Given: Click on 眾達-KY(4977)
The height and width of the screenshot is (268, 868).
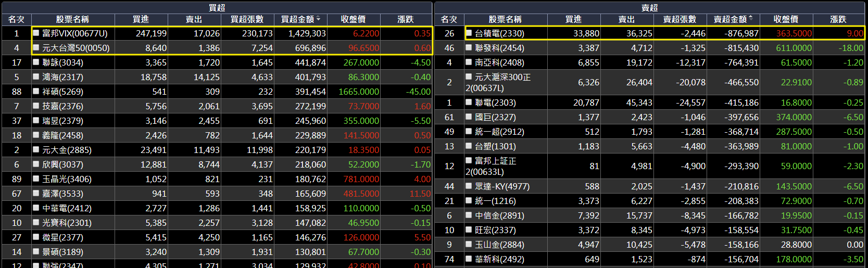Looking at the screenshot, I should [502, 186].
